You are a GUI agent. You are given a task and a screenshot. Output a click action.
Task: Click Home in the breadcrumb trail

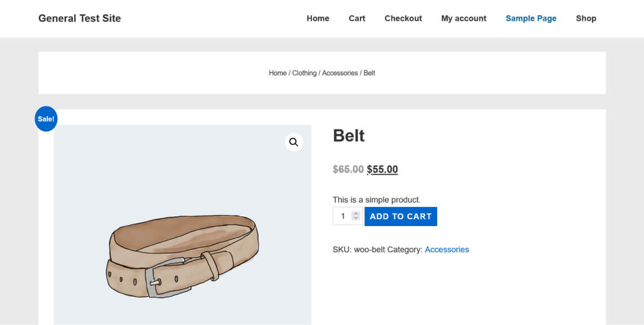coord(277,73)
